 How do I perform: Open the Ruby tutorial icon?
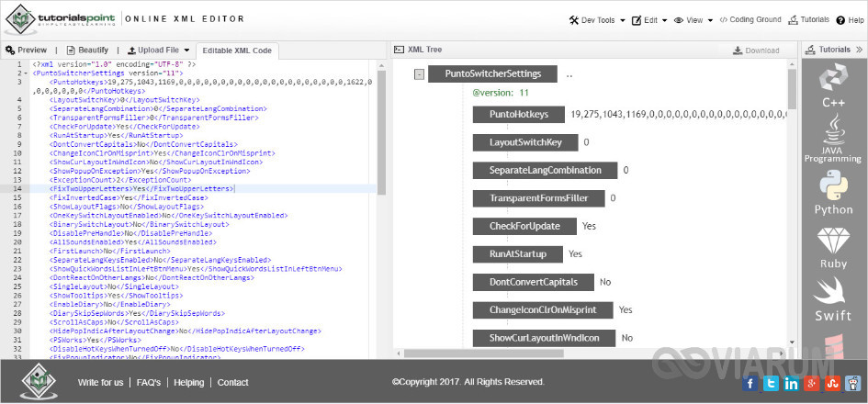point(833,249)
